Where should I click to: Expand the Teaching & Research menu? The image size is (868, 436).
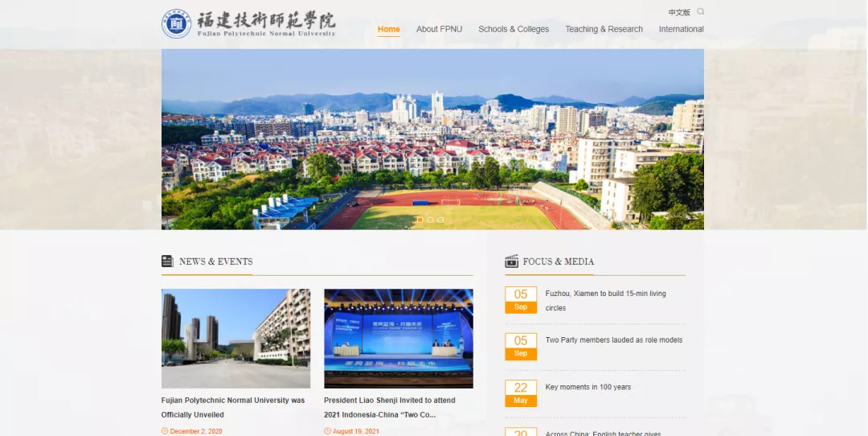point(604,29)
